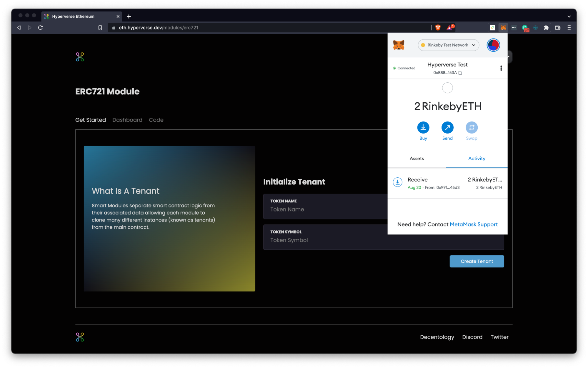Image resolution: width=588 pixels, height=368 pixels.
Task: Click the Receive transaction download icon
Action: tap(397, 182)
